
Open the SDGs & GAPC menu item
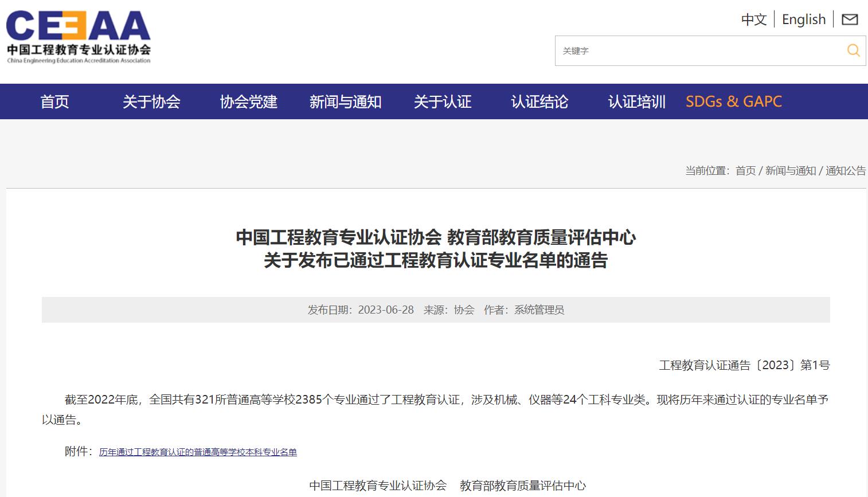pyautogui.click(x=734, y=101)
